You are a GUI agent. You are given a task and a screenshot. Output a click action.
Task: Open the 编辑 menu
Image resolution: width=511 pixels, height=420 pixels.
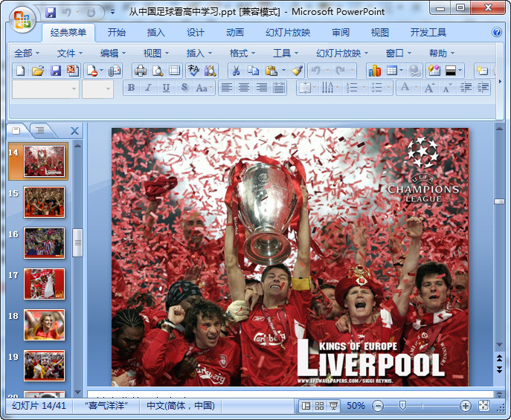coord(113,53)
